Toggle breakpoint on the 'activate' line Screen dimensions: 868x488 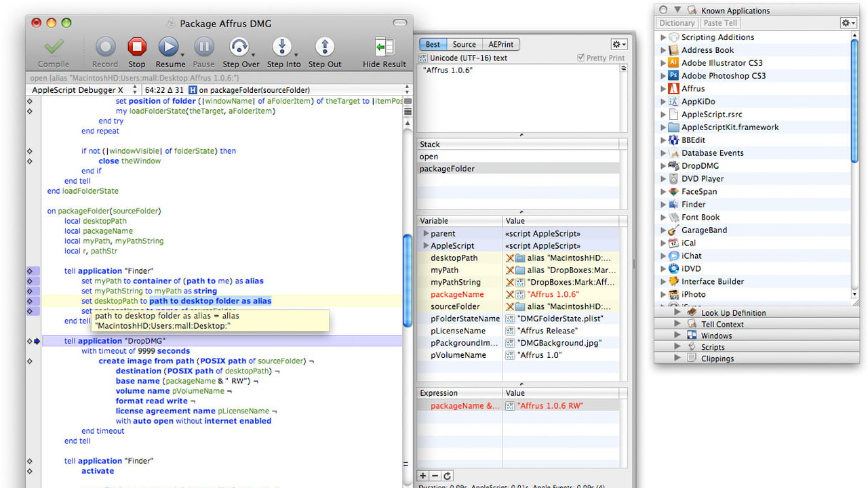pyautogui.click(x=29, y=471)
